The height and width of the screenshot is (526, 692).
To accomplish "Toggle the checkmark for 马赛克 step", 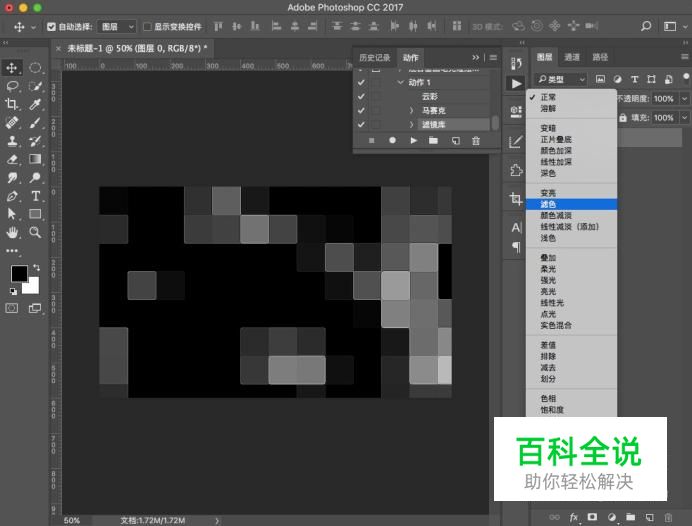I will coord(361,110).
